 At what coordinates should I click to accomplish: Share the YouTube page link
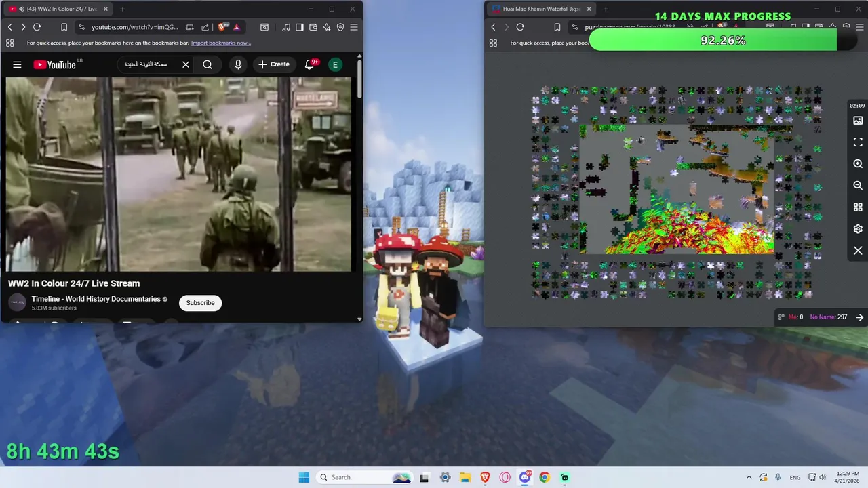(205, 27)
